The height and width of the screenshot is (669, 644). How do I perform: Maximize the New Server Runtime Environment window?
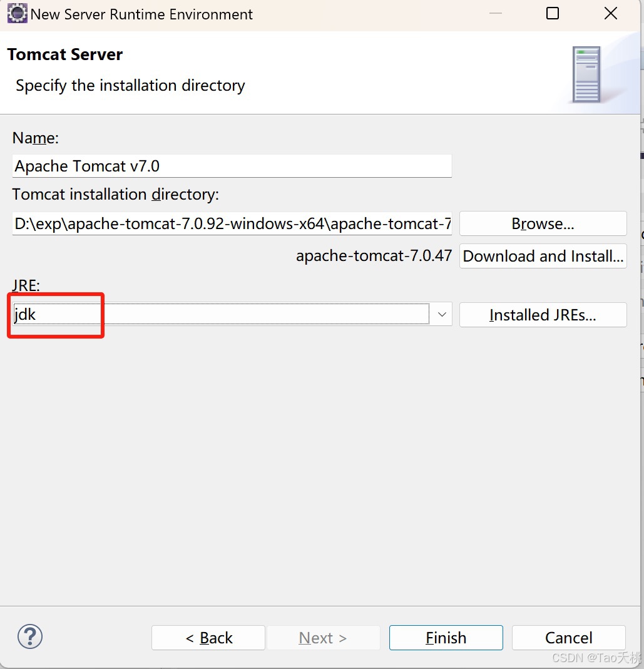553,13
